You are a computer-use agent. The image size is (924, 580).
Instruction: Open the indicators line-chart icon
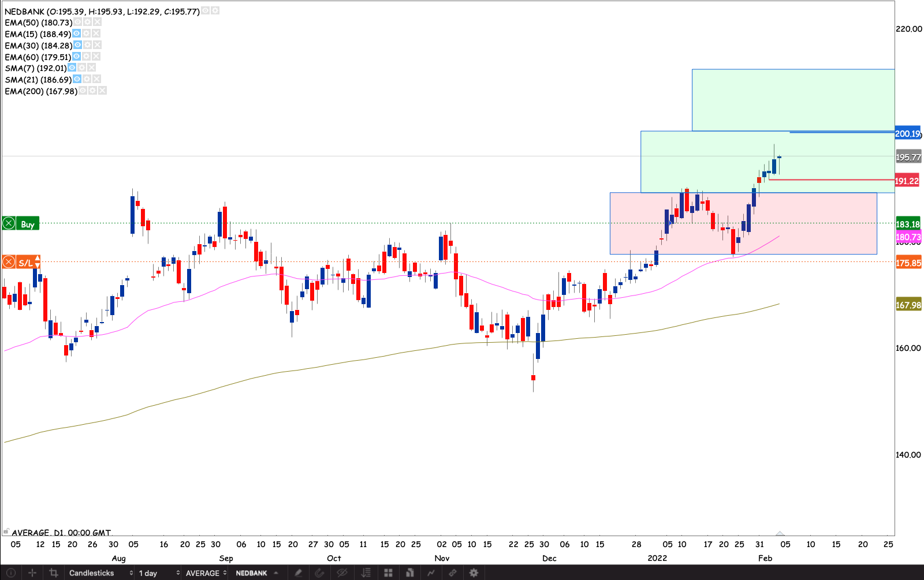pyautogui.click(x=431, y=572)
